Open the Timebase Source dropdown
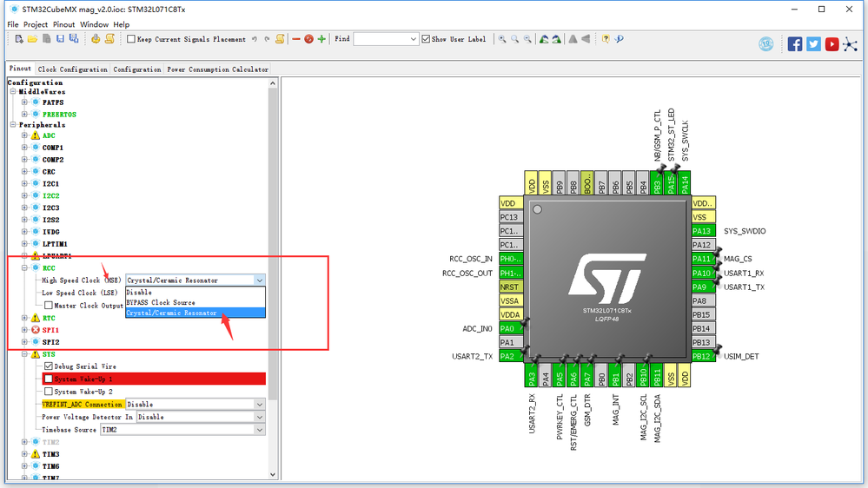 [x=260, y=430]
